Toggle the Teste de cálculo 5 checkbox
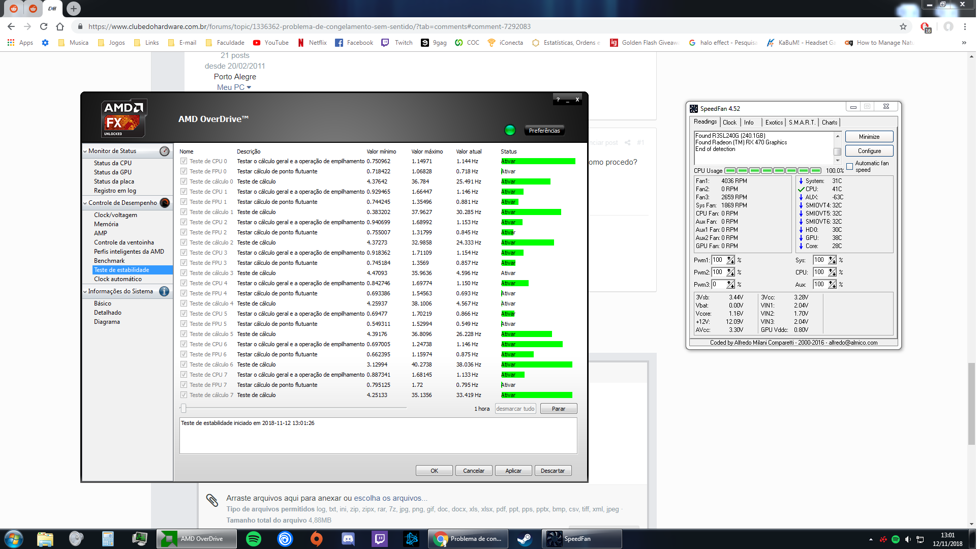This screenshot has width=980, height=549. coord(183,334)
